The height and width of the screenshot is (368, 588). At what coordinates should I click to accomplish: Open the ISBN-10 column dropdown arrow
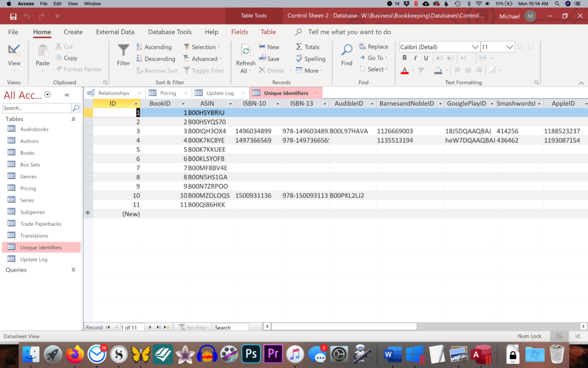click(x=278, y=104)
